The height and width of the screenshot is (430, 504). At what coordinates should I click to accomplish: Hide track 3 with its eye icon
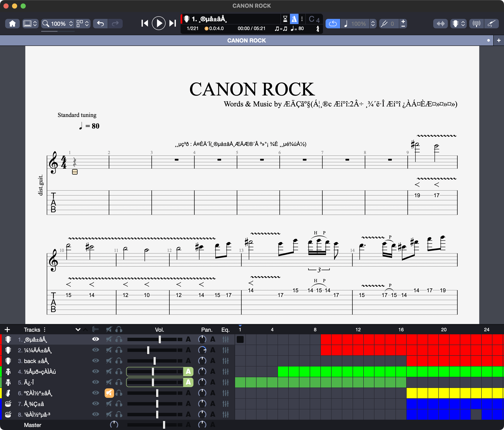coord(96,360)
